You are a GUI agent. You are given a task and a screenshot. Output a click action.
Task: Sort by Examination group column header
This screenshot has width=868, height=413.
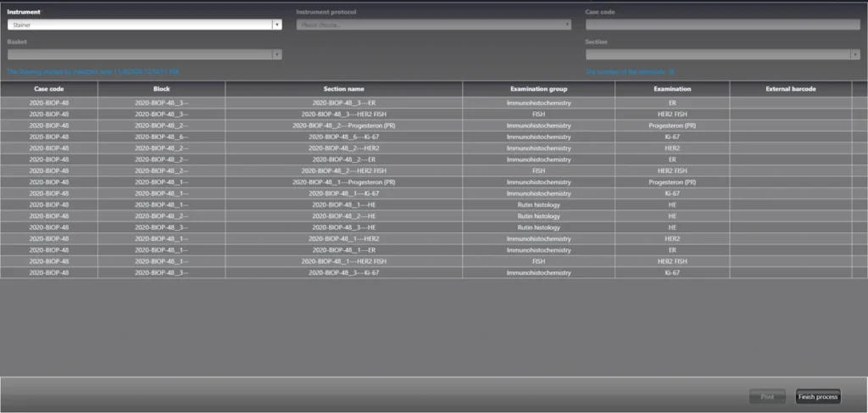538,89
